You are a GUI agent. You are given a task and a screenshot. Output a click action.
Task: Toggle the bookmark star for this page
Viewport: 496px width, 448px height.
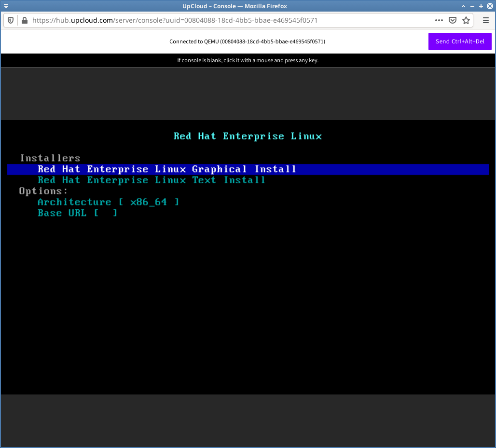pos(466,20)
